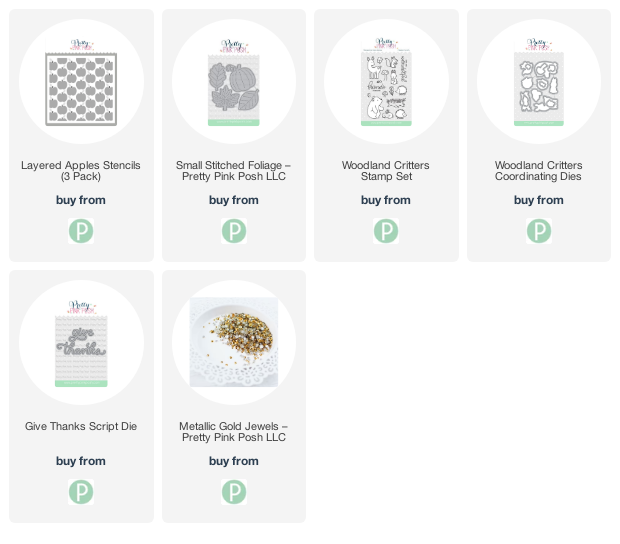
Task: Click the Pretty Pink Posh icon under Layered Apples Stencils
Action: click(81, 231)
